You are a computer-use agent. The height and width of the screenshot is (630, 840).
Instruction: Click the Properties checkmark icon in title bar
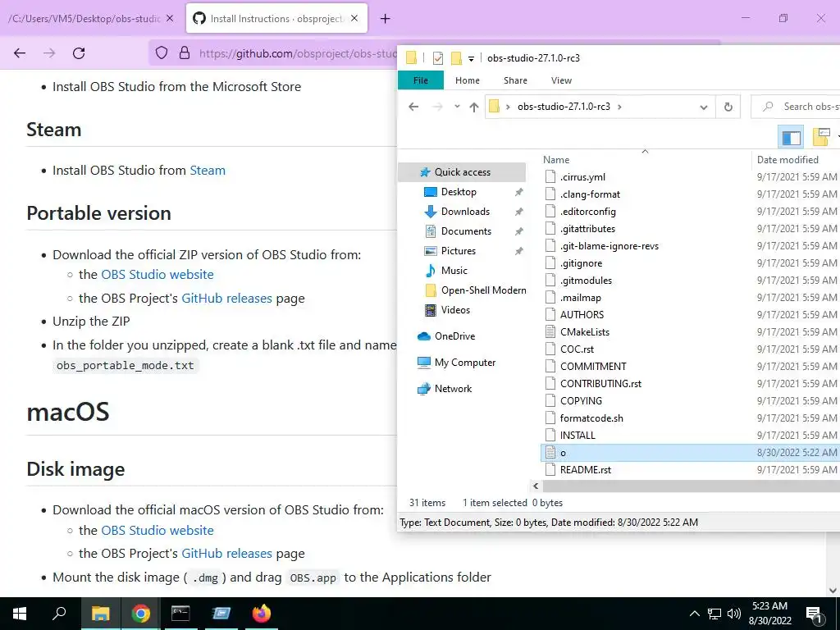point(438,58)
